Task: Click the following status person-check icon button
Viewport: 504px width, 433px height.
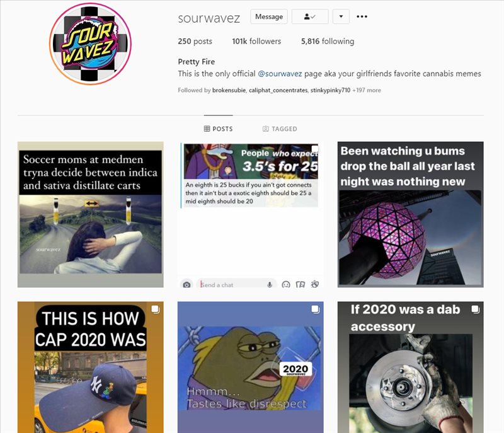Action: click(310, 17)
